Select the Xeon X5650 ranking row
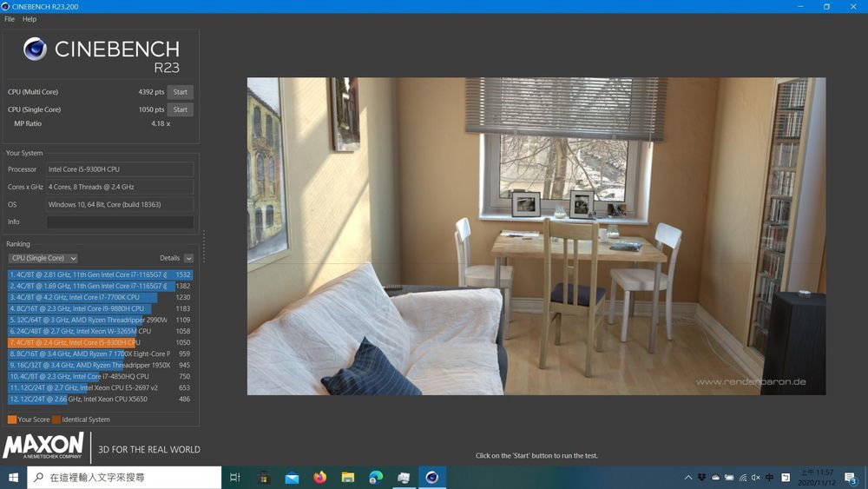Screen dimensions: 868x489 click(x=100, y=399)
